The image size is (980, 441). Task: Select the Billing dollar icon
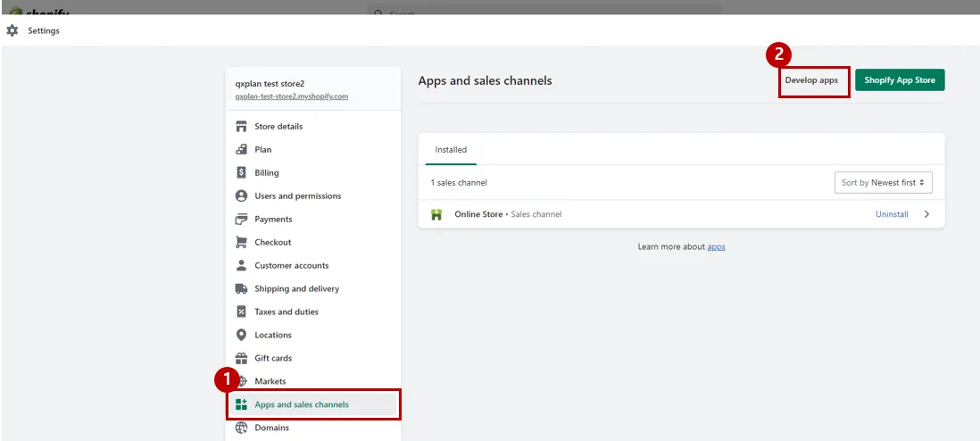pyautogui.click(x=241, y=172)
